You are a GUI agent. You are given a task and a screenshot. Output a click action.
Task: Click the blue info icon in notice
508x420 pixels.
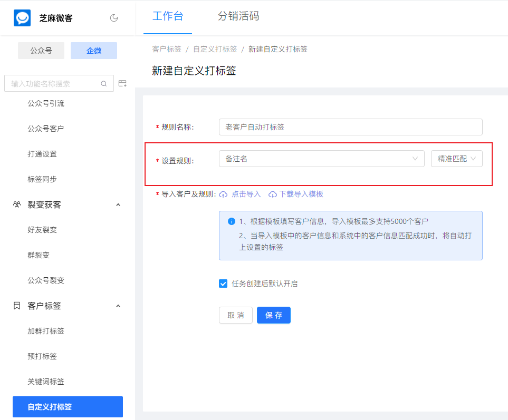coord(232,221)
